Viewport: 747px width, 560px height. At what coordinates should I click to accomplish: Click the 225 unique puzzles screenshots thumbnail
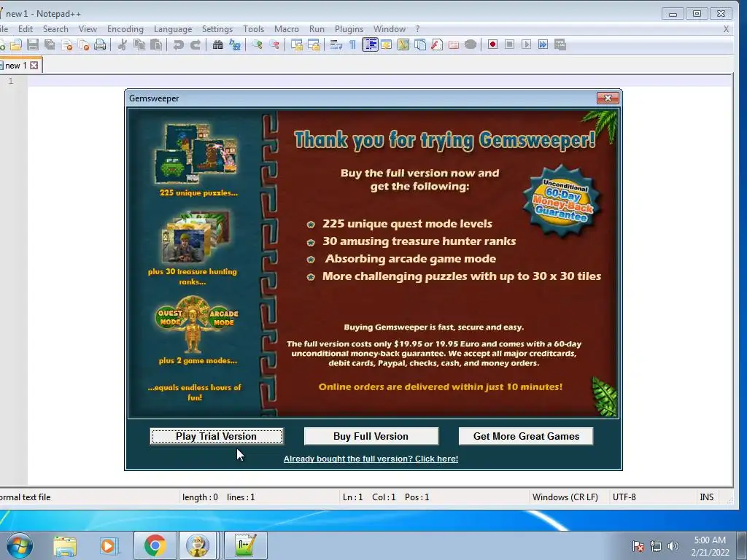coord(196,153)
